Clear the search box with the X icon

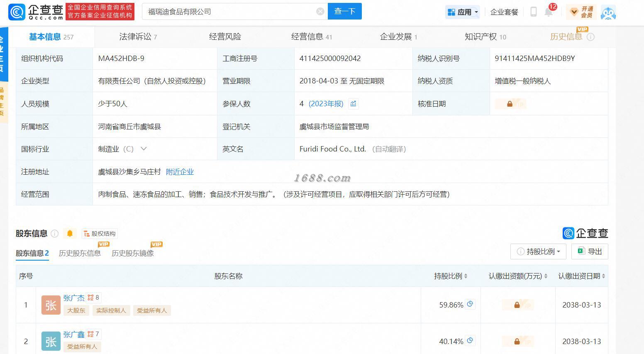[320, 12]
